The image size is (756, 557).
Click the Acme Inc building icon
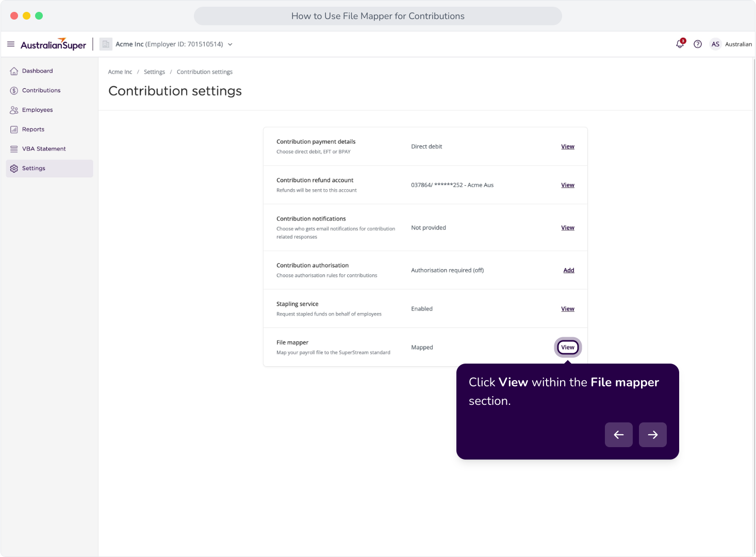[106, 44]
